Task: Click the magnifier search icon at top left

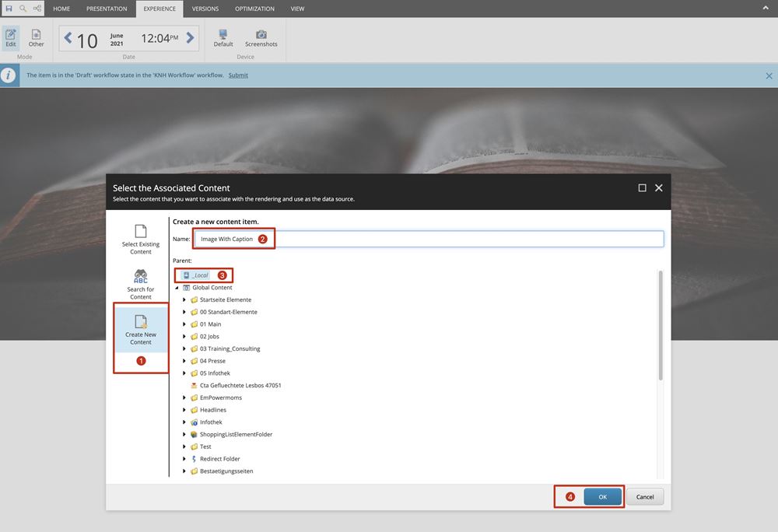Action: point(23,9)
